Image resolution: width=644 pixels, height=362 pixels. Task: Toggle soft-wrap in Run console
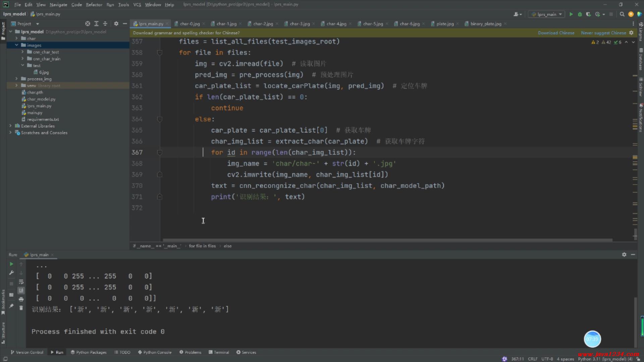pyautogui.click(x=21, y=282)
